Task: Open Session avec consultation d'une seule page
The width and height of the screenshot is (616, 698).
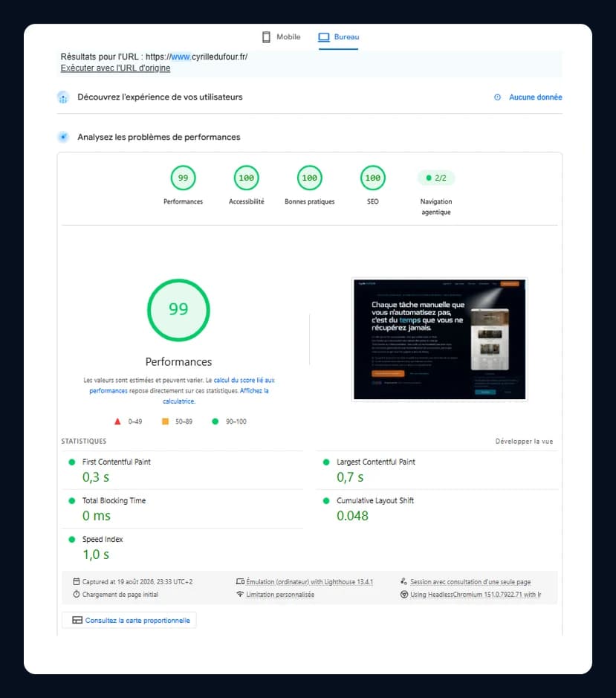Action: tap(470, 582)
